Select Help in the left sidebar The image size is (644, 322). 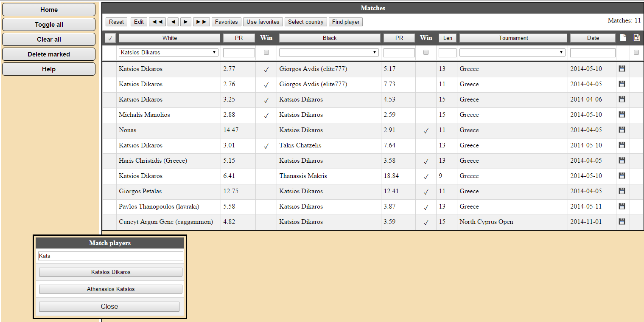coord(49,69)
